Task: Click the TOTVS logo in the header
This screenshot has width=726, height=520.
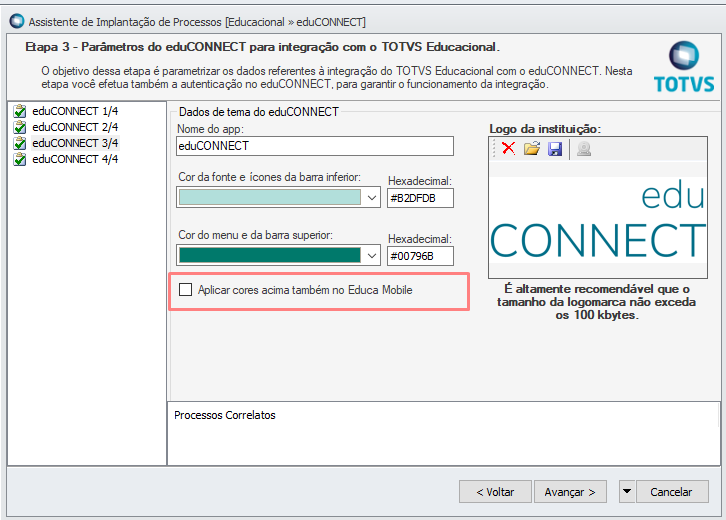Action: tap(684, 67)
